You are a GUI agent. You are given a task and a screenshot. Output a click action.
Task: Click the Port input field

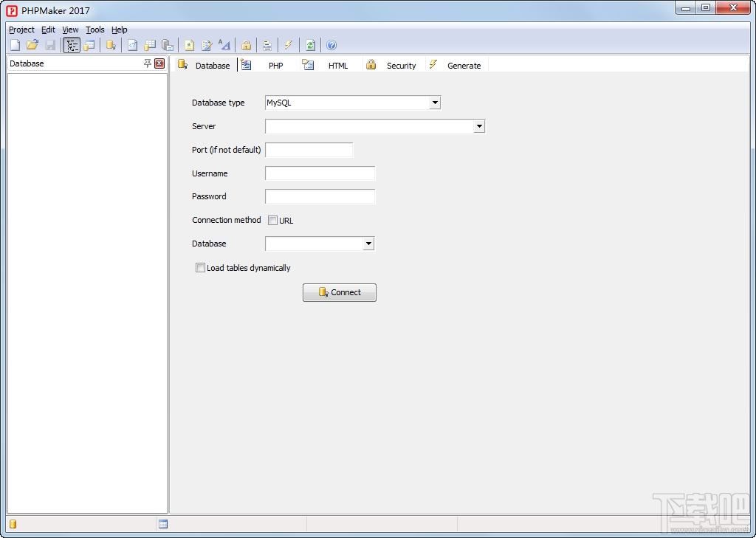pyautogui.click(x=309, y=150)
